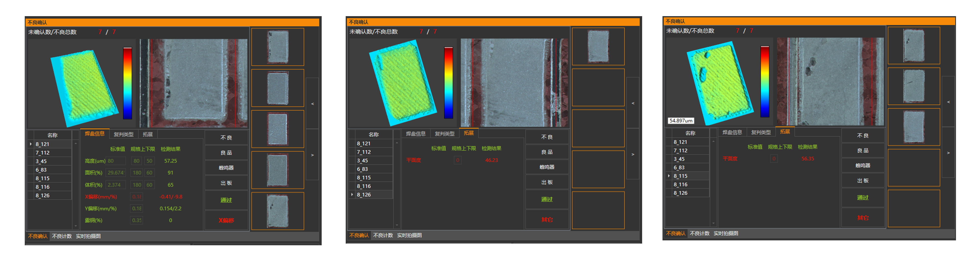Viewport: 980px width, 258px height.
Task: Click flatness result 46.23
Action: coord(491,160)
